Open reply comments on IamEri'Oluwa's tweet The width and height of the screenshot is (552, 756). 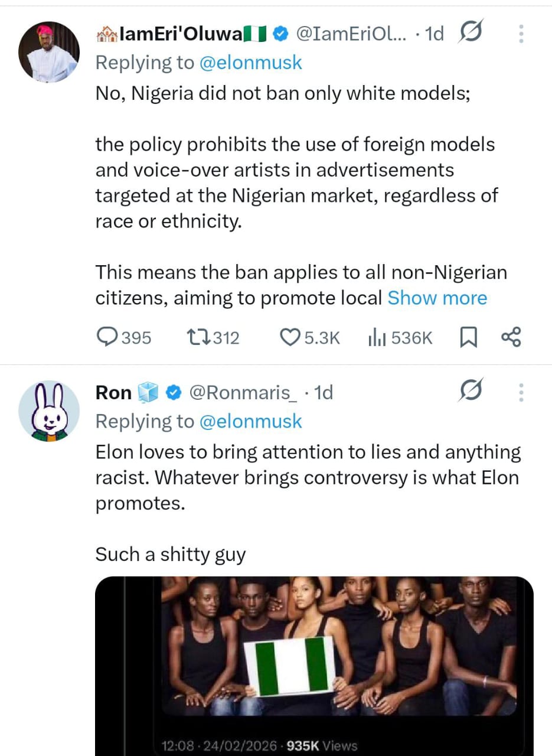[x=108, y=337]
